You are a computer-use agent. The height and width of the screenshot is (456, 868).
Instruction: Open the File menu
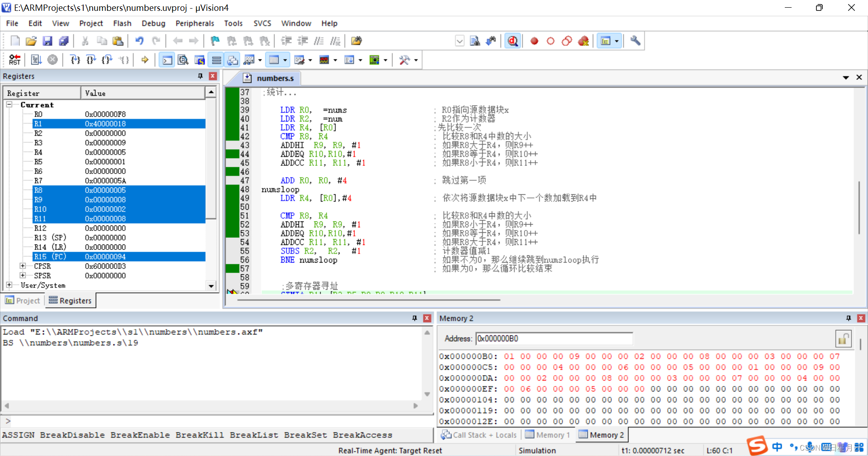(12, 23)
